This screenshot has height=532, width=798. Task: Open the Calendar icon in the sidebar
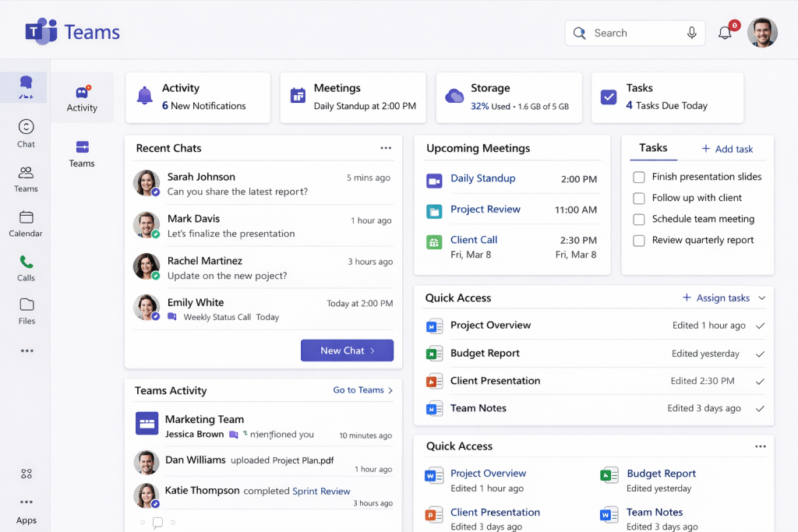coord(26,217)
